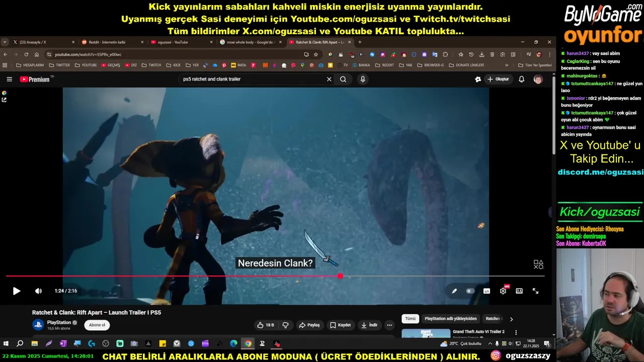Image resolution: width=644 pixels, height=362 pixels.
Task: Open KICK bookmarks folder
Action: [174, 65]
